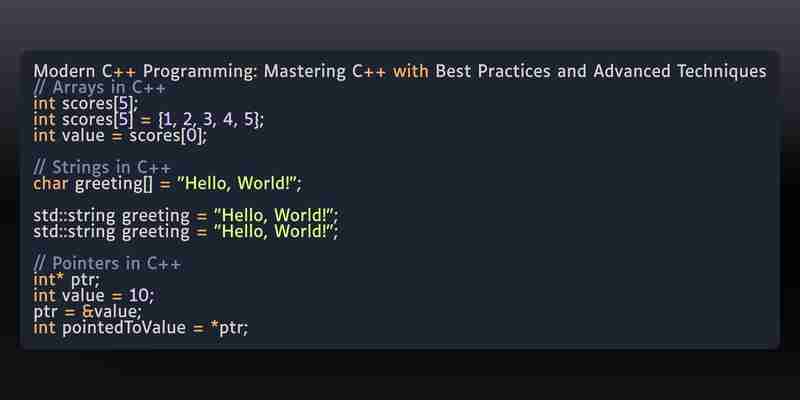Click the 'pointedToValue' variable name
The image size is (800, 400).
coord(124,328)
